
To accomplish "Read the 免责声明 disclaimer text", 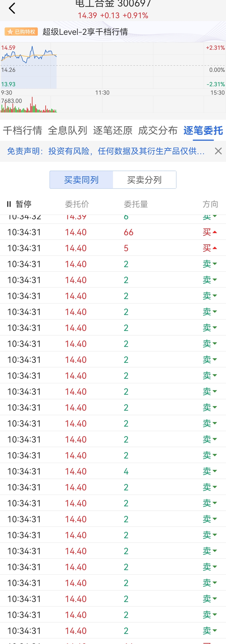I will tap(106, 151).
